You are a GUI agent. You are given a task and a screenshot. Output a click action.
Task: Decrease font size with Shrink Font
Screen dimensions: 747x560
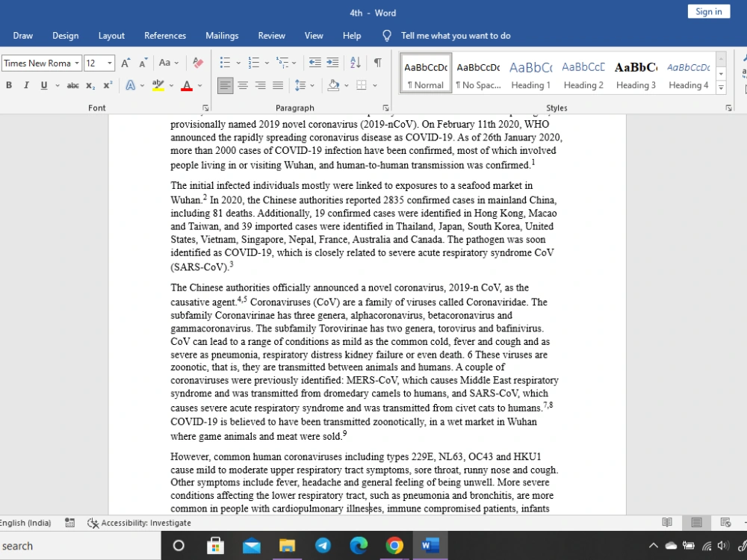[143, 63]
